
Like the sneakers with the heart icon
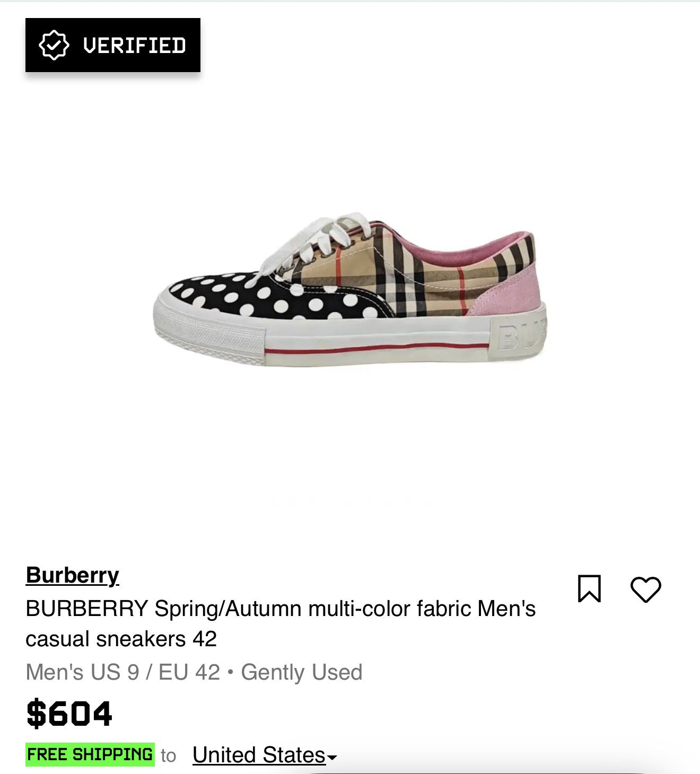645,589
